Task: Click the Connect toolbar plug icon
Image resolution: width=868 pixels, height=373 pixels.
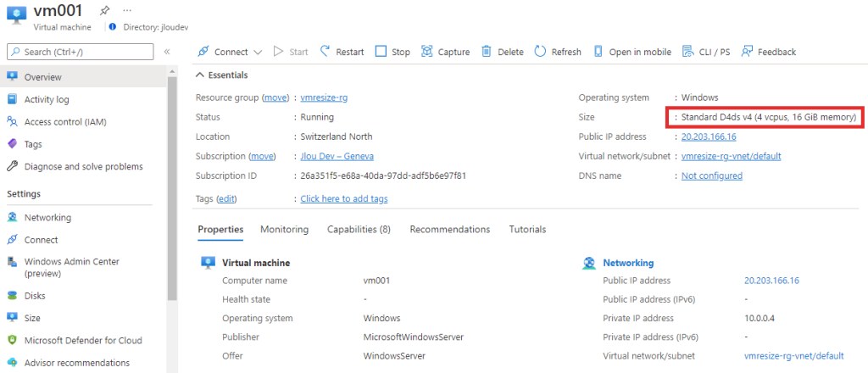Action: (203, 52)
